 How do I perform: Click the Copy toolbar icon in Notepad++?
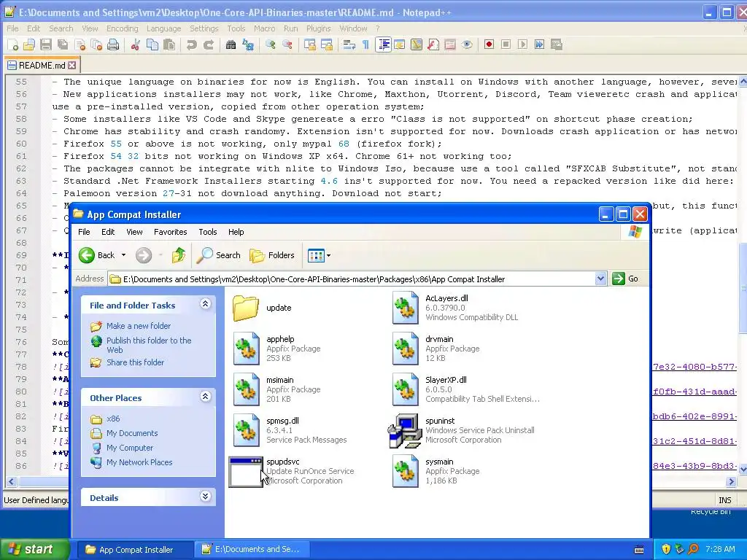coord(152,44)
